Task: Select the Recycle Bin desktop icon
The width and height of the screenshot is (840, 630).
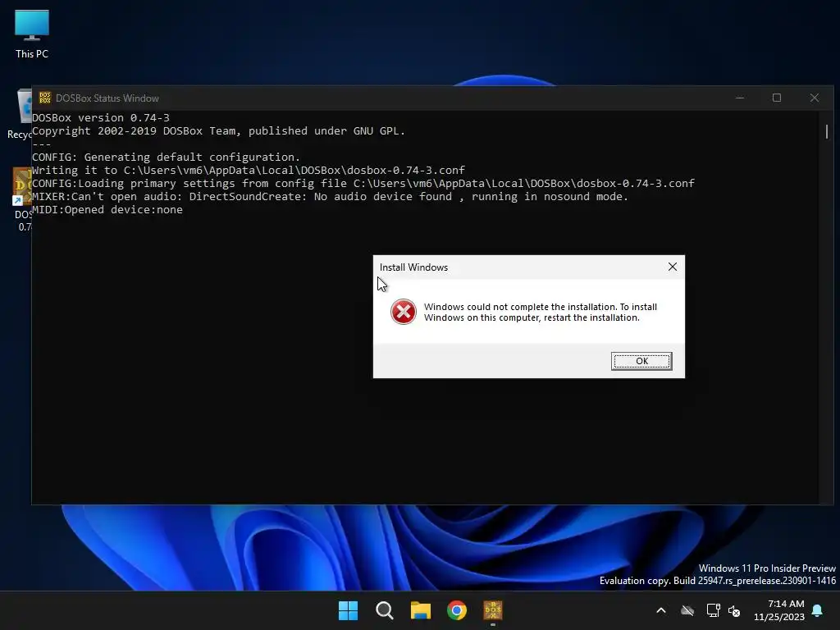Action: pos(20,114)
